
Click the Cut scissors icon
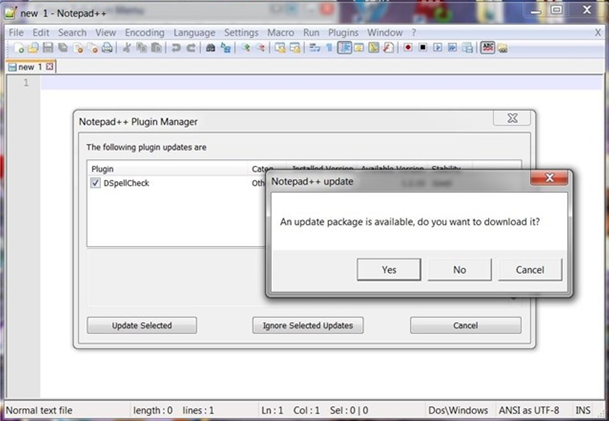[x=127, y=48]
